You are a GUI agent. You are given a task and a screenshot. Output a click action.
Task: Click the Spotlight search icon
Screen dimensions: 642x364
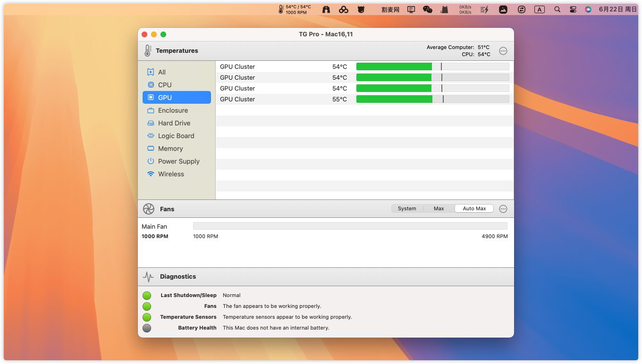point(558,9)
